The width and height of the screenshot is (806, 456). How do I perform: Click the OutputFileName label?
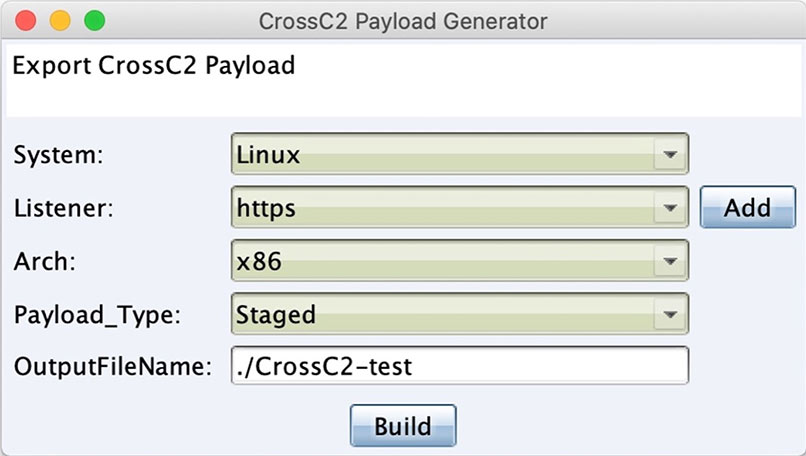pyautogui.click(x=113, y=367)
